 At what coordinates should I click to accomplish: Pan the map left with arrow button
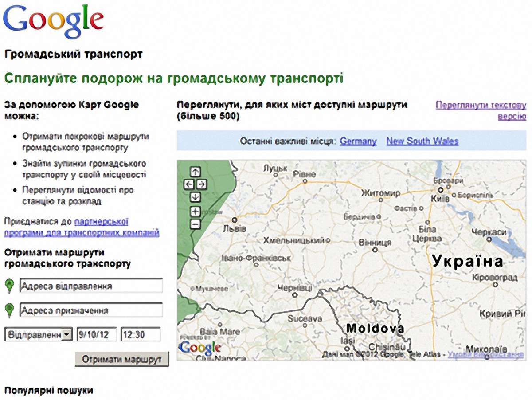189,184
